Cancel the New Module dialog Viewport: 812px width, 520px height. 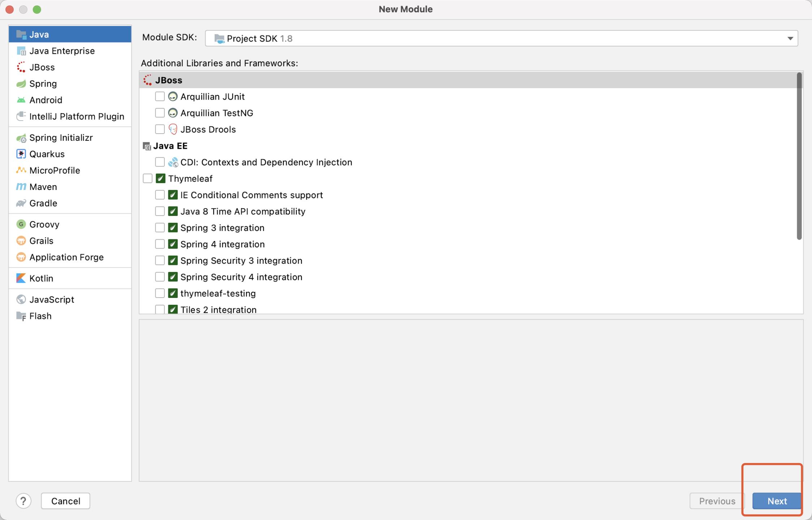(65, 501)
